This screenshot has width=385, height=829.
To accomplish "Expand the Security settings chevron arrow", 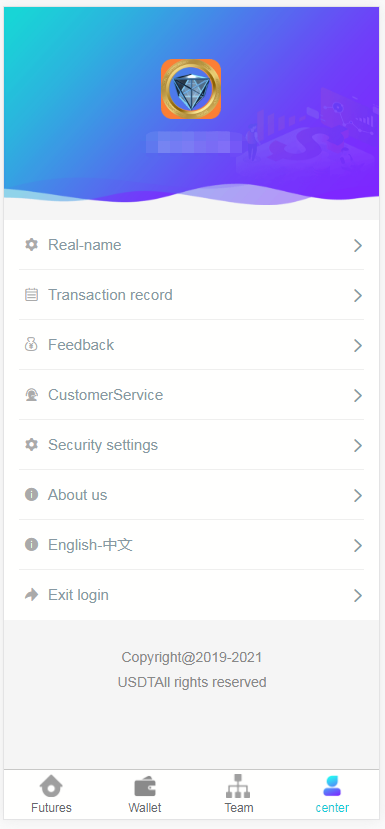I will 358,446.
